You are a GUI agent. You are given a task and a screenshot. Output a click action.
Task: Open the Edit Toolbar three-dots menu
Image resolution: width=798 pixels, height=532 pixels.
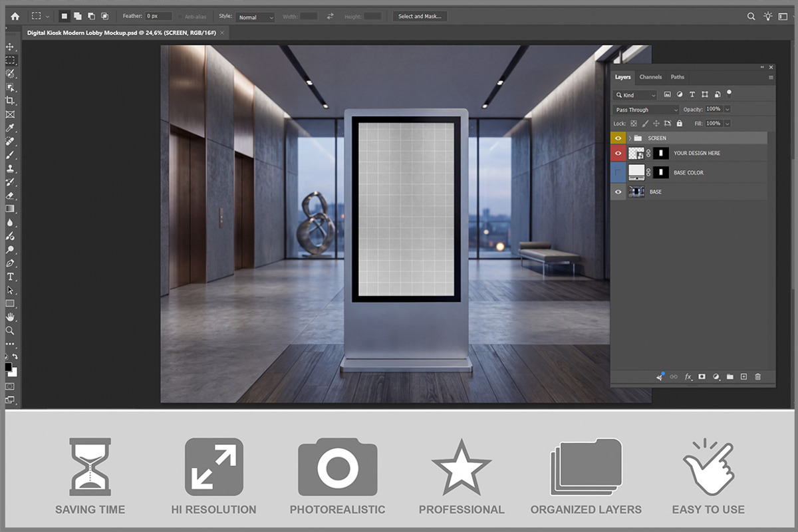10,344
